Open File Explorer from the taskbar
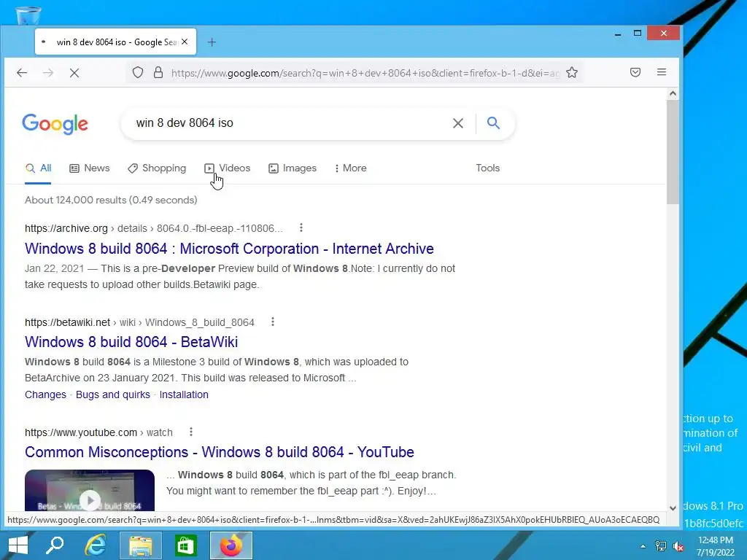The image size is (747, 560). (141, 545)
